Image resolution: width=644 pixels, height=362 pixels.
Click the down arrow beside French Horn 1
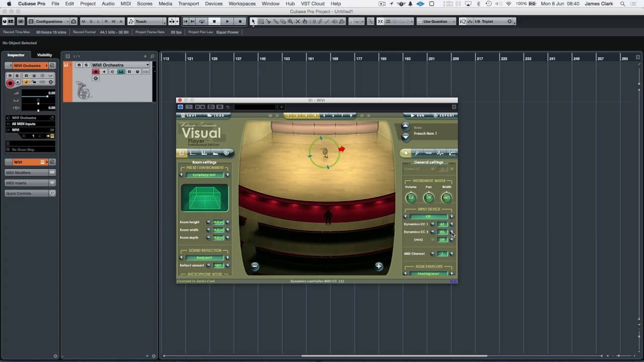pyautogui.click(x=406, y=136)
